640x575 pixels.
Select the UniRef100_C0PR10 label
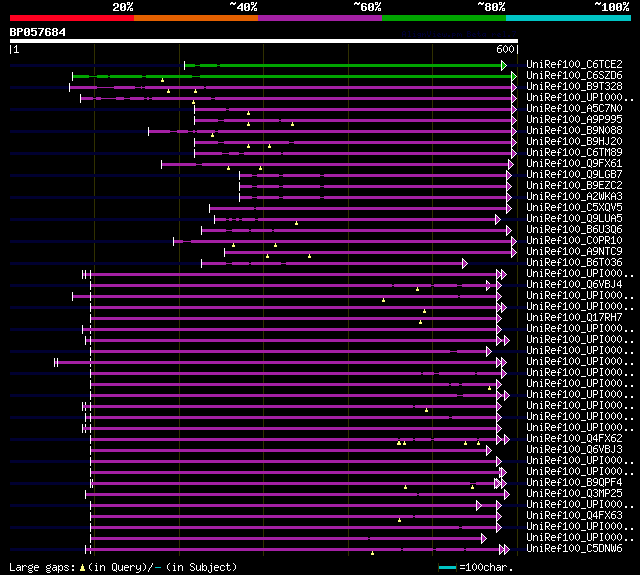[x=574, y=241]
